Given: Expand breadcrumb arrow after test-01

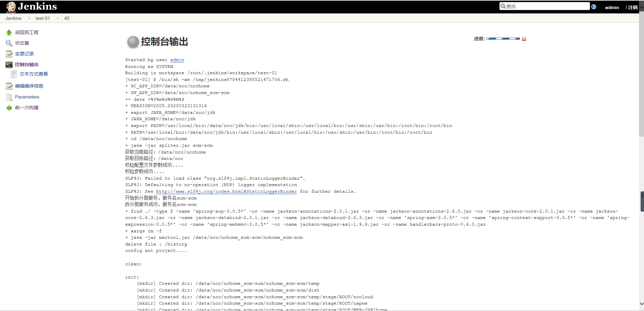Looking at the screenshot, I should [x=58, y=18].
